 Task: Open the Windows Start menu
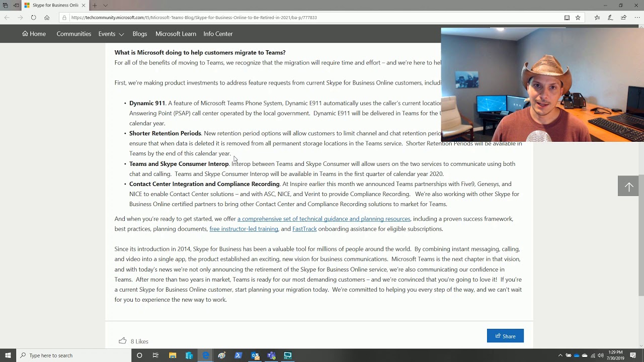coord(8,355)
